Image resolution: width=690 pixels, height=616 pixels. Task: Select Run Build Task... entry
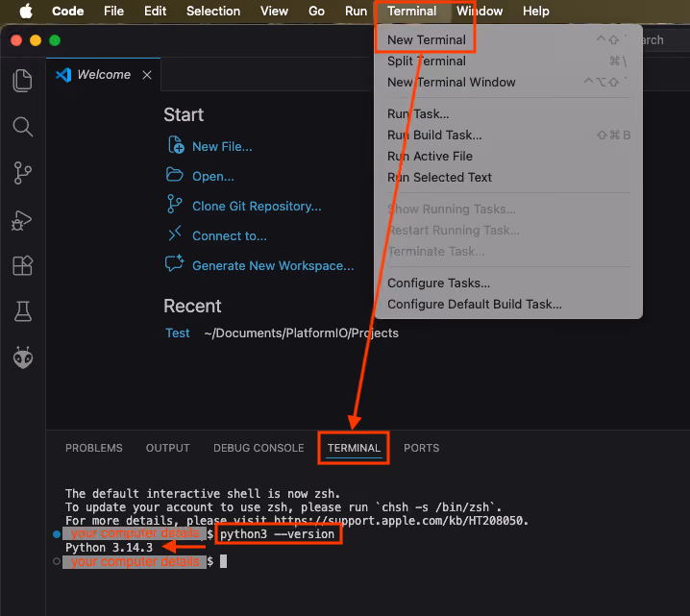(507, 136)
